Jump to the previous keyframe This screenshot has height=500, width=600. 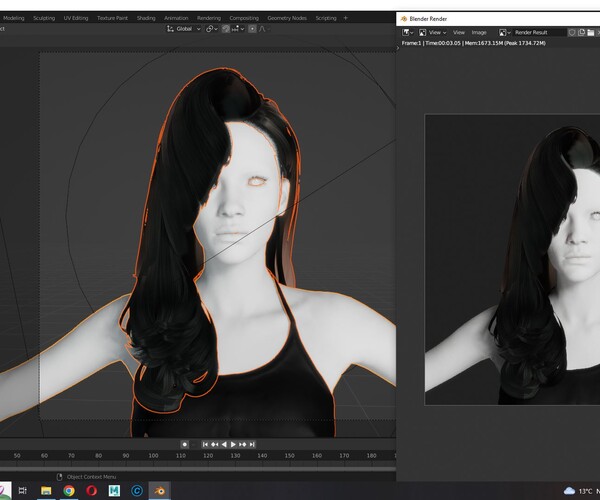click(215, 445)
